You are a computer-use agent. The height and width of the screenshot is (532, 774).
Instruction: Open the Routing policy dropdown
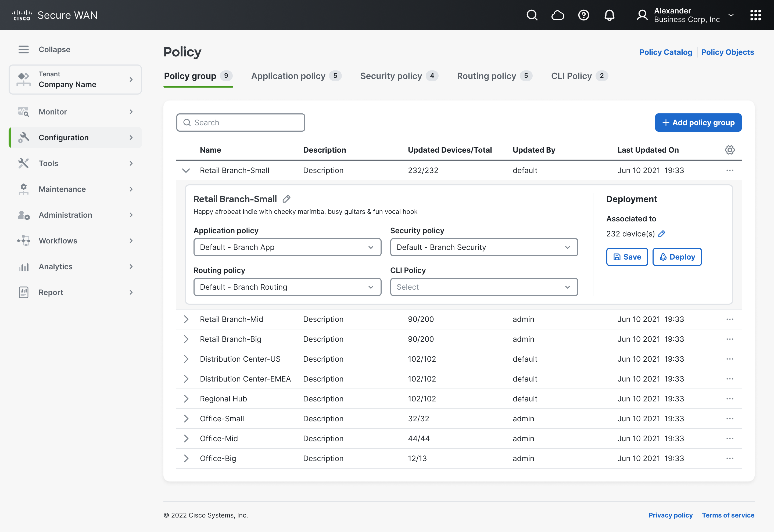tap(287, 287)
